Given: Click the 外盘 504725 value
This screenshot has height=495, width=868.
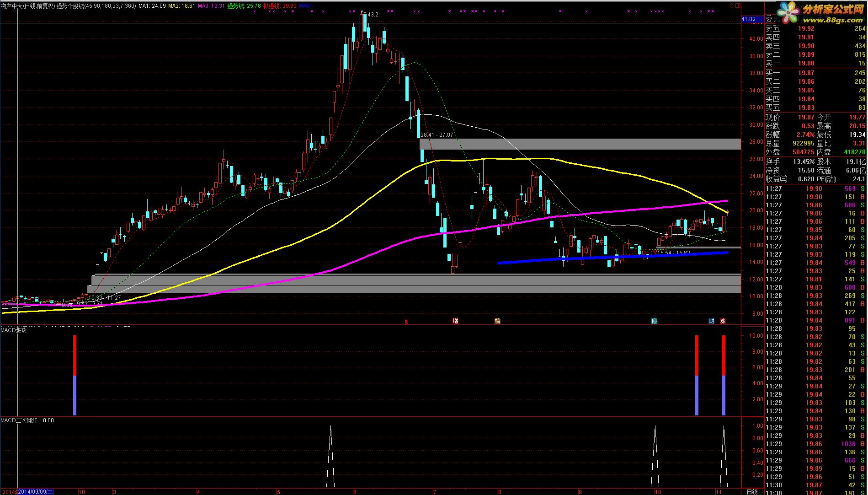Looking at the screenshot, I should pos(803,152).
